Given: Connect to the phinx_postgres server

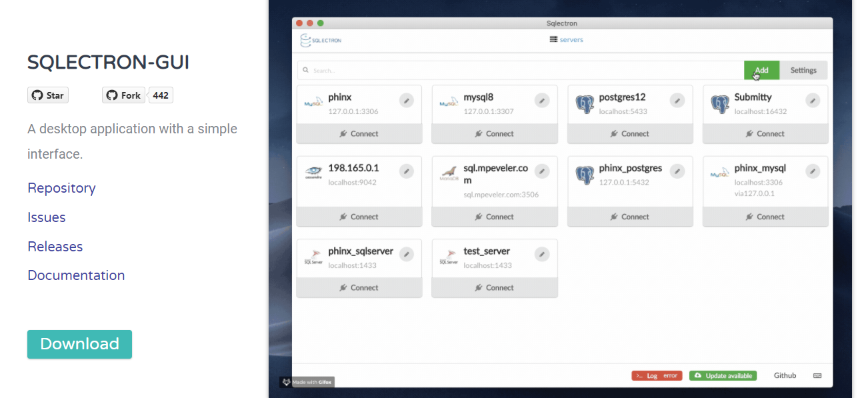Looking at the screenshot, I should point(629,216).
